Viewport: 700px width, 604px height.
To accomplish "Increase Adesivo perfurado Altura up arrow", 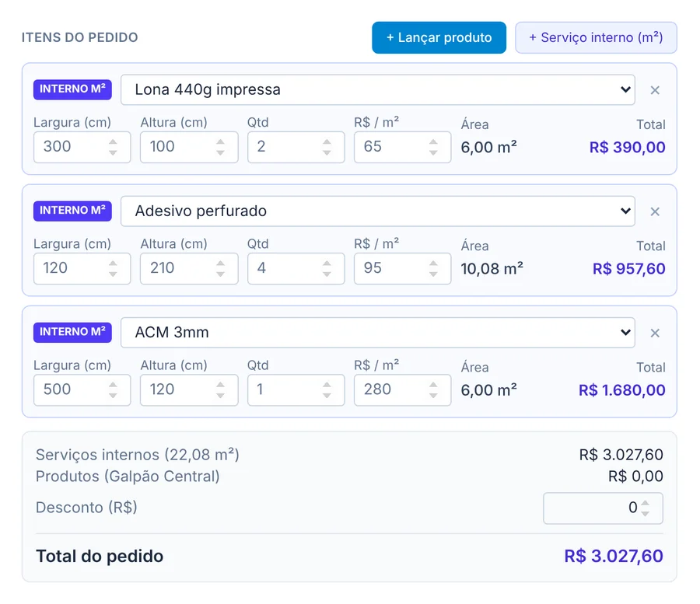I will point(220,263).
